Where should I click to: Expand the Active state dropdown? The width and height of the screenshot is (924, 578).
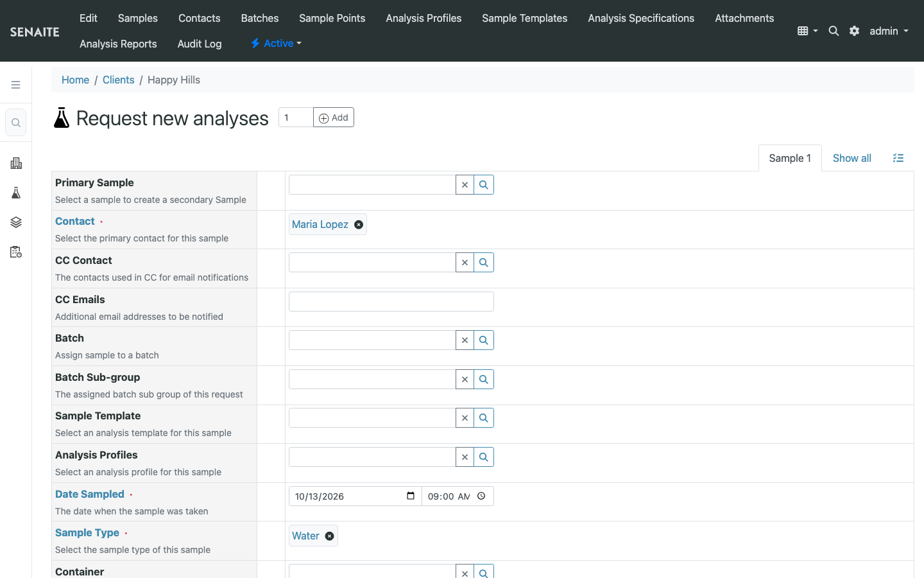[x=276, y=43]
